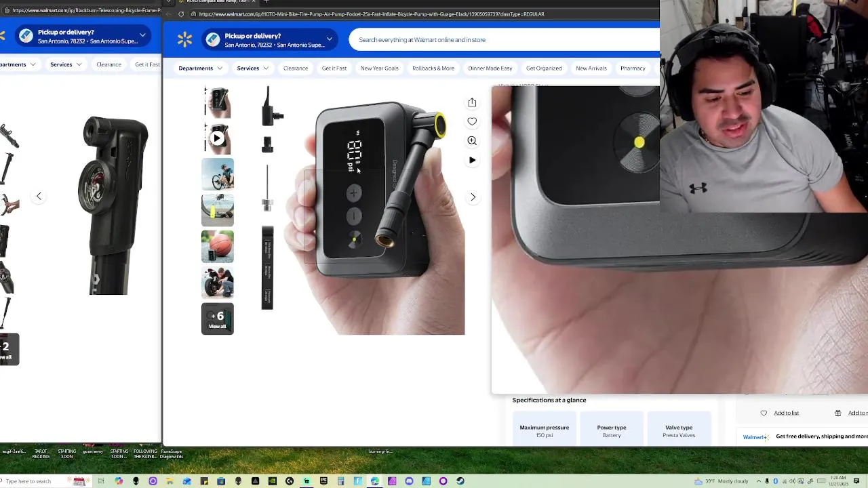Open New Arrivals nav item
Image resolution: width=868 pixels, height=488 pixels.
click(x=591, y=68)
